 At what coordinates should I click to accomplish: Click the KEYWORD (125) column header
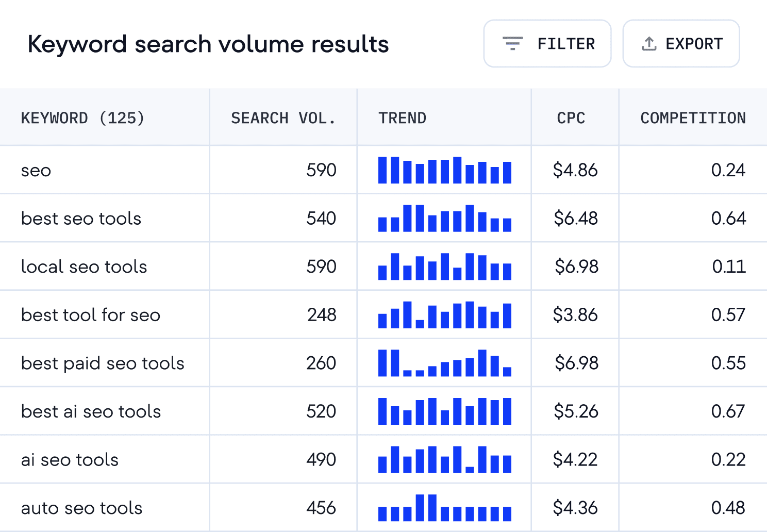tap(83, 118)
